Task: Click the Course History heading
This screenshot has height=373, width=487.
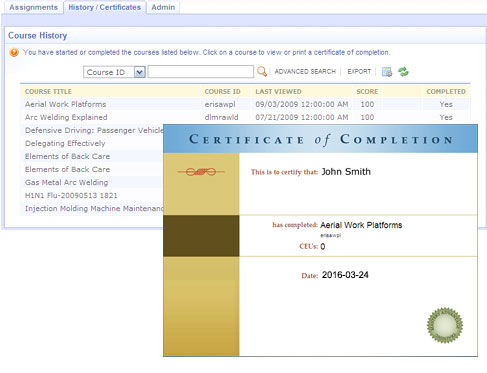Action: coord(37,35)
